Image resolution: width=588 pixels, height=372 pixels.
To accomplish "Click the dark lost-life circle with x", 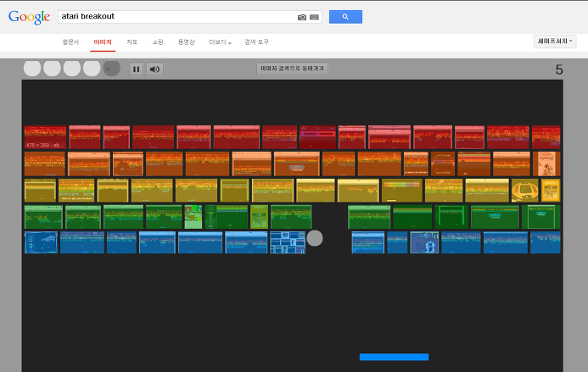I will (111, 69).
